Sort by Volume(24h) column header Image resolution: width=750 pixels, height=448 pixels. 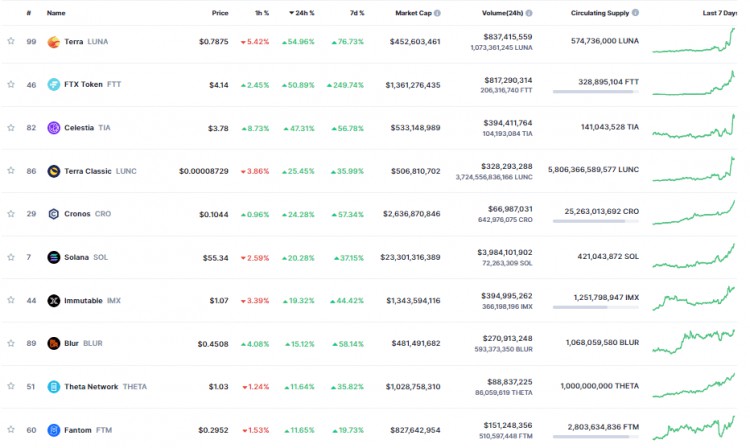502,13
